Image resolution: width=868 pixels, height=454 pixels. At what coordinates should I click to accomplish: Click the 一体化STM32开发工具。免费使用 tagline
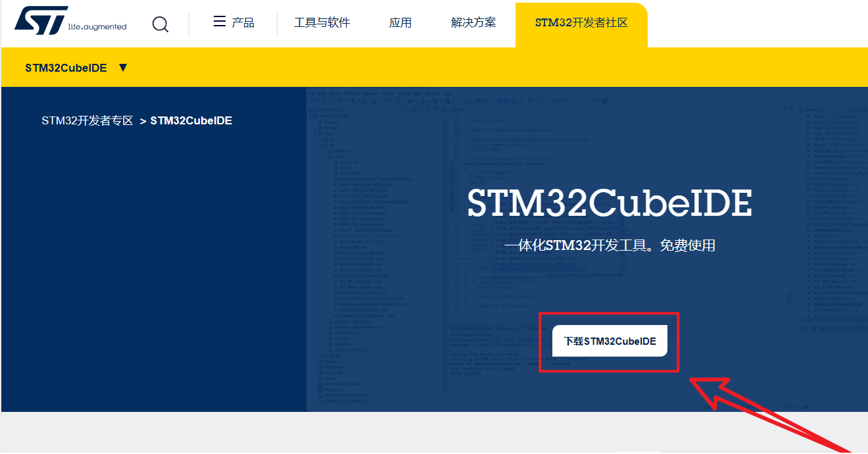pyautogui.click(x=610, y=246)
